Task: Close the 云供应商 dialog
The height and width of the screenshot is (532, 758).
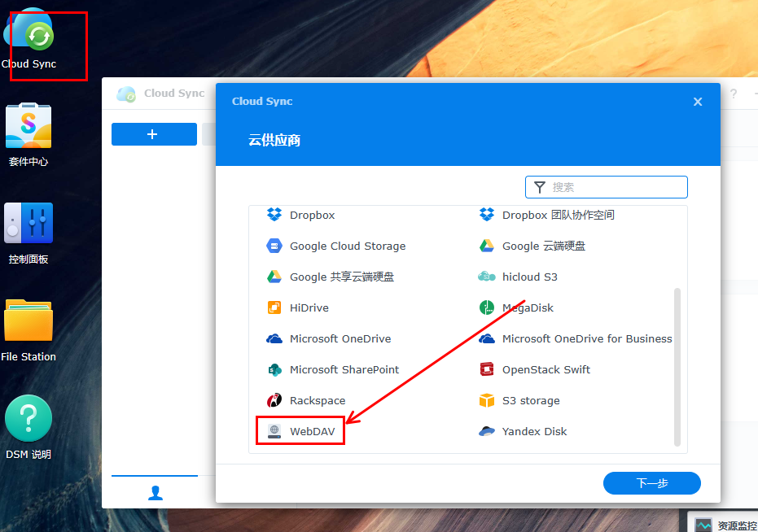Action: [698, 102]
